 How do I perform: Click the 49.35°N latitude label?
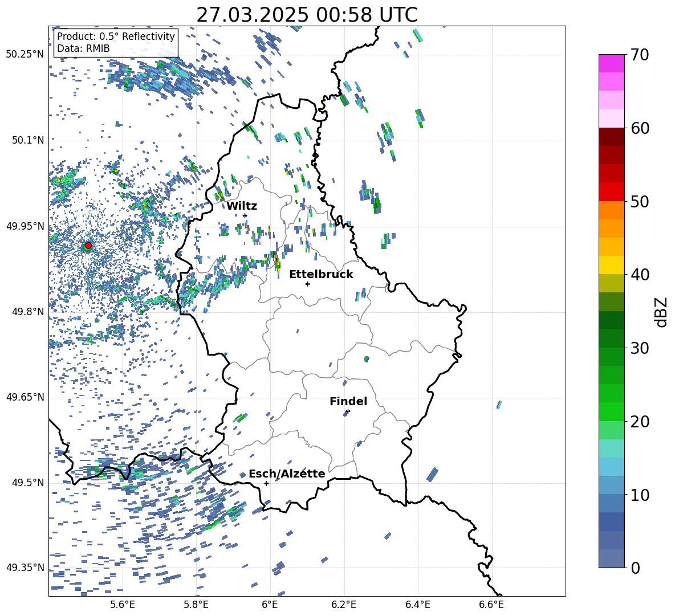click(x=25, y=568)
